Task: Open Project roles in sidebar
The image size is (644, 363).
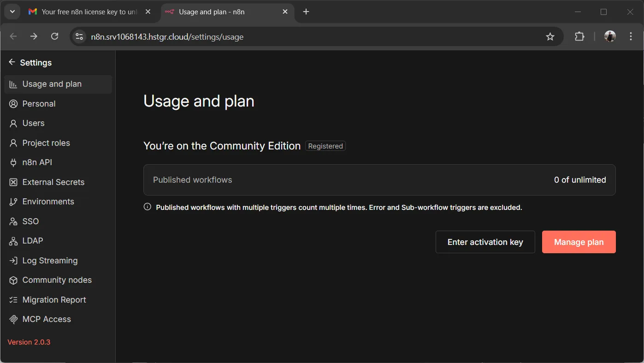Action: click(x=46, y=143)
